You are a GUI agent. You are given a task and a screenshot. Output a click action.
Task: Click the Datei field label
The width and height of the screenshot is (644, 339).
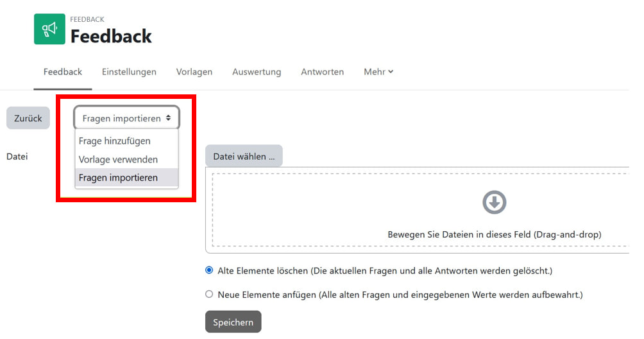17,156
